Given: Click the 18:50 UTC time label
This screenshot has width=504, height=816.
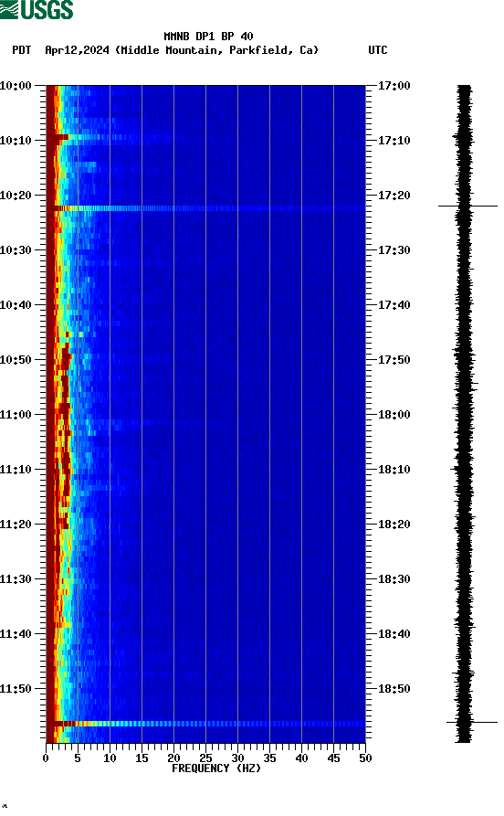Looking at the screenshot, I should pos(394,689).
